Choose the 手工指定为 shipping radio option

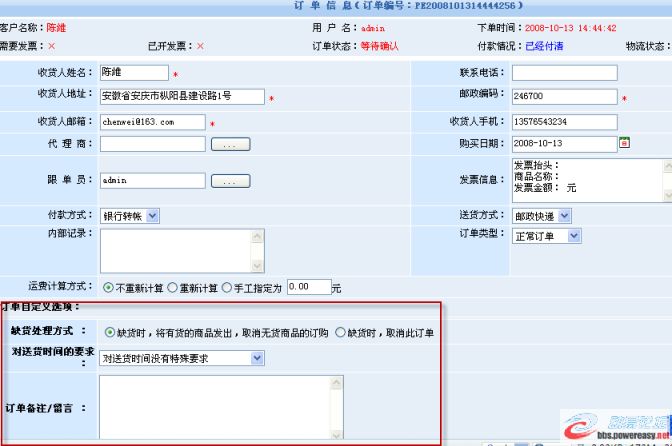pyautogui.click(x=227, y=287)
